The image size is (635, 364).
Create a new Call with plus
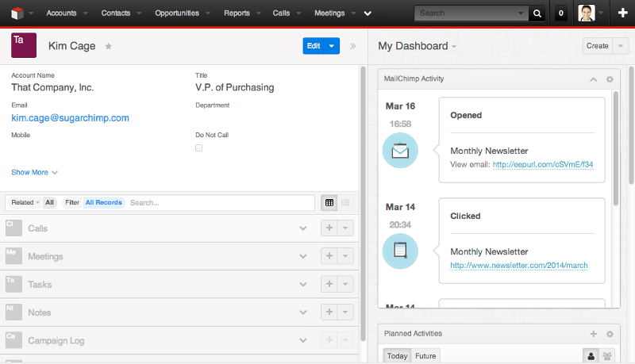click(x=329, y=228)
